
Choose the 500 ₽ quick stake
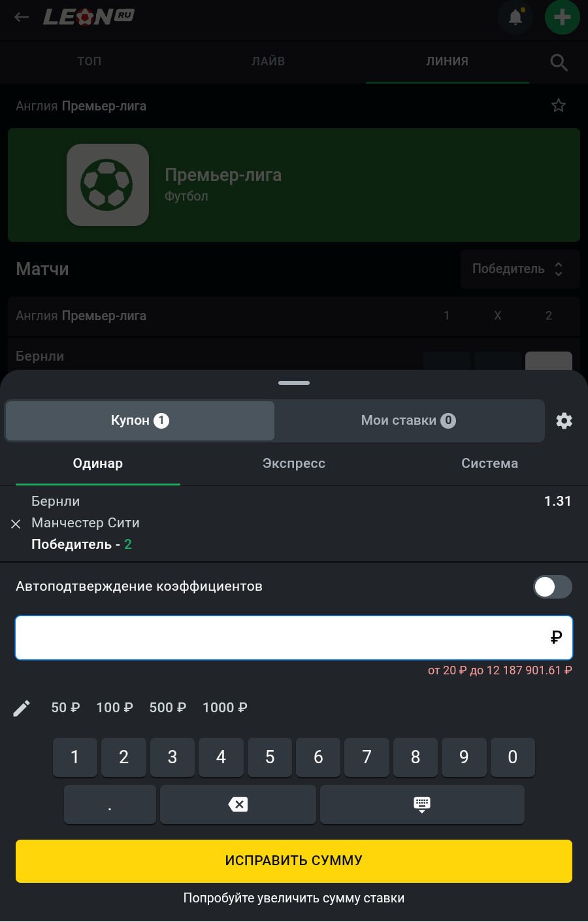pyautogui.click(x=168, y=708)
